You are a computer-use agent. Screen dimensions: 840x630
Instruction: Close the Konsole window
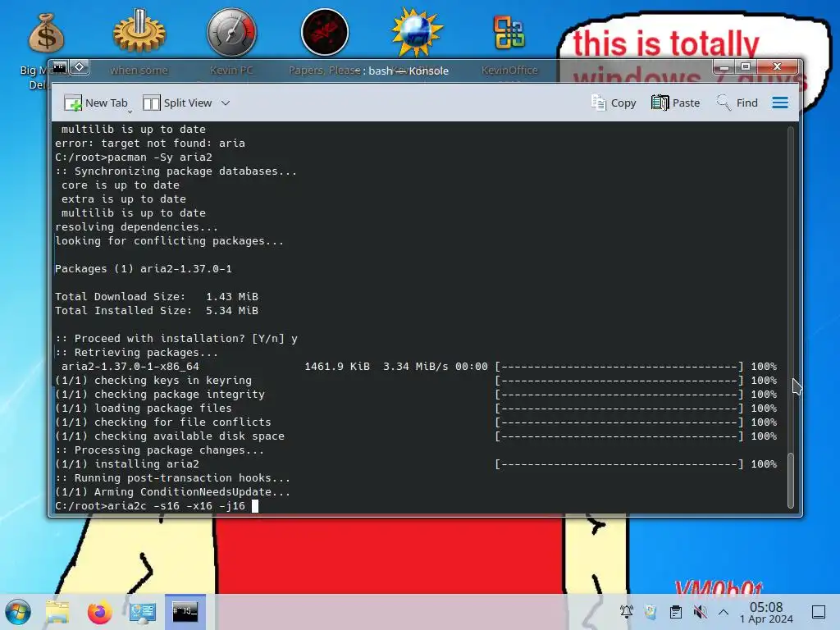[778, 67]
